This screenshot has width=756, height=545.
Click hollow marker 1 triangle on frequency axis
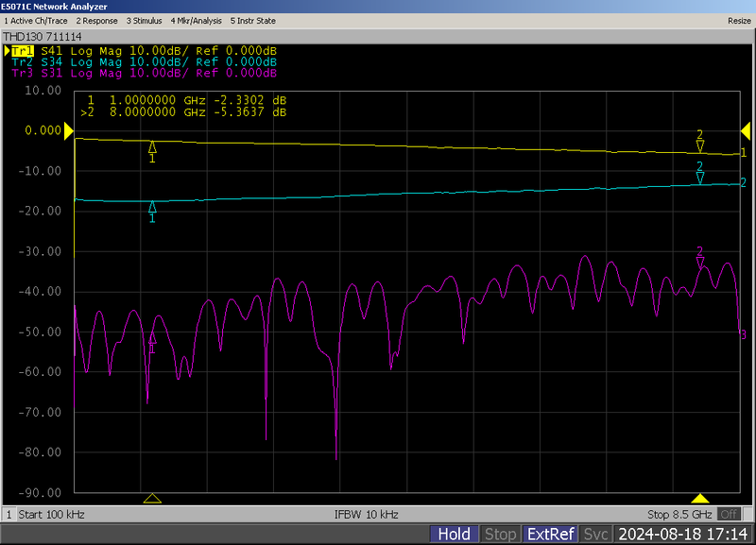152,498
